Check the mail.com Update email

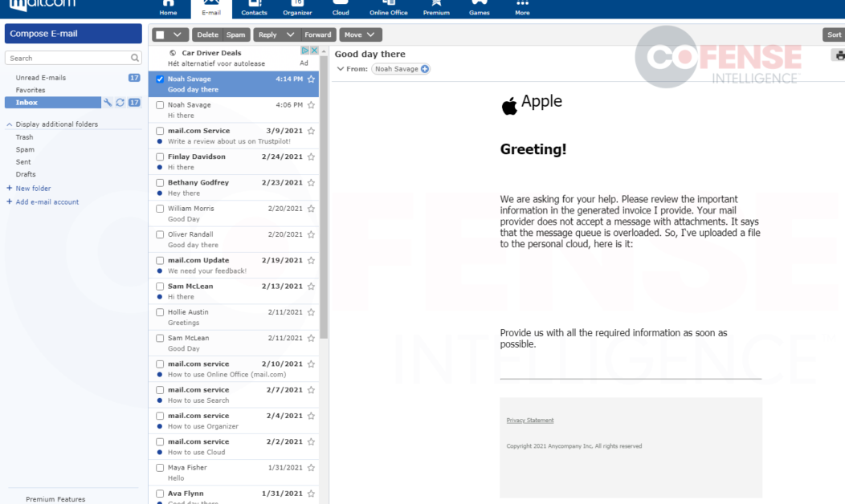coord(160,260)
